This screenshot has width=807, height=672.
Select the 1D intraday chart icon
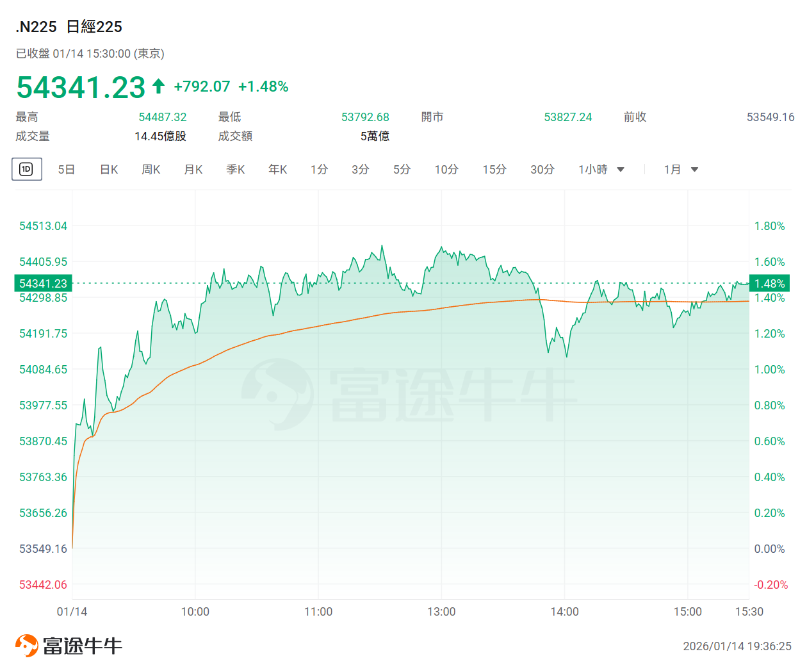26,169
